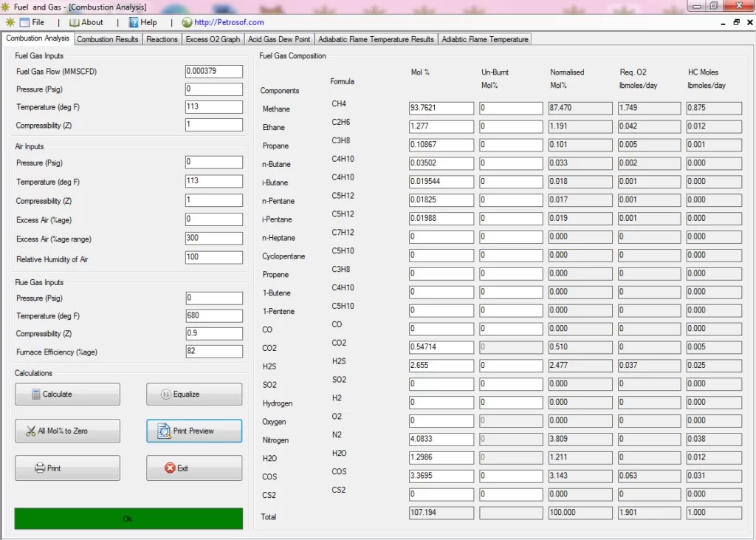Screen dimensions: 756x540
Task: Select the Equalize pause-style icon
Action: click(x=166, y=394)
